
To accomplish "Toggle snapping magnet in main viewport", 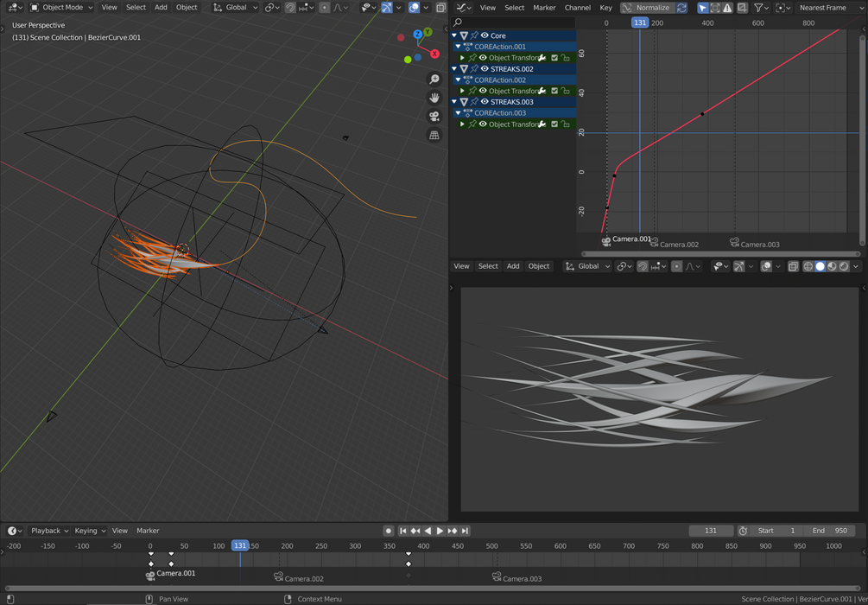I will pyautogui.click(x=290, y=7).
